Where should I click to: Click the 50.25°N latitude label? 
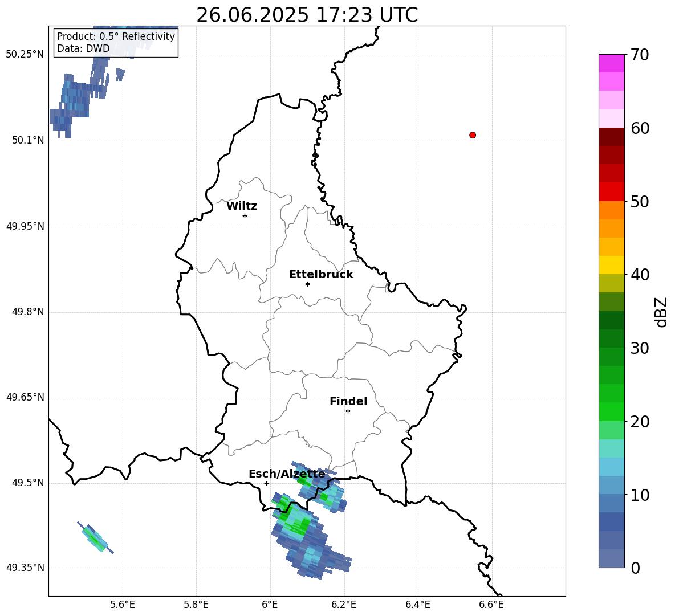coord(25,55)
